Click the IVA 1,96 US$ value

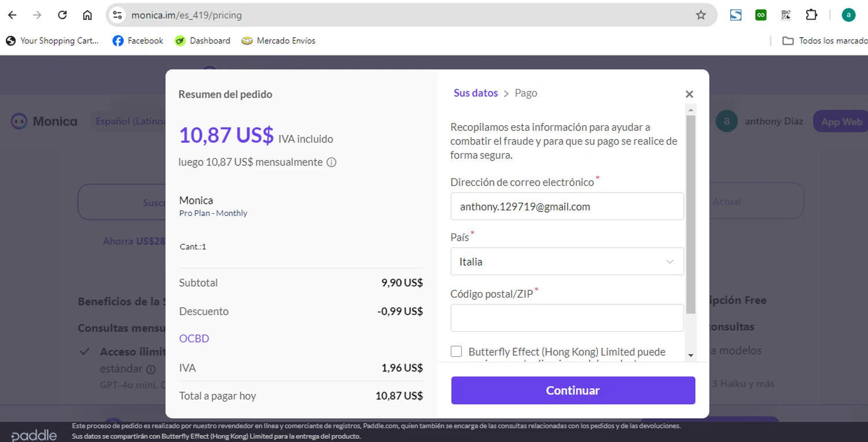[x=402, y=368]
